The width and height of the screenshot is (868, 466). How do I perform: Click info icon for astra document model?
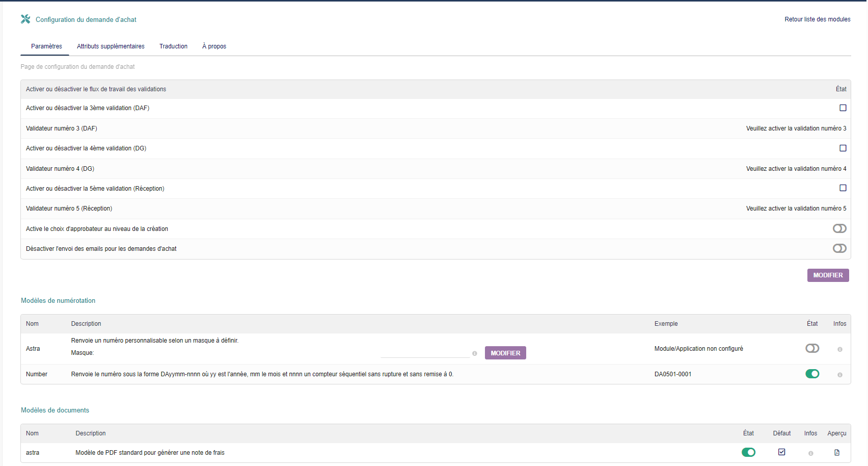point(811,453)
